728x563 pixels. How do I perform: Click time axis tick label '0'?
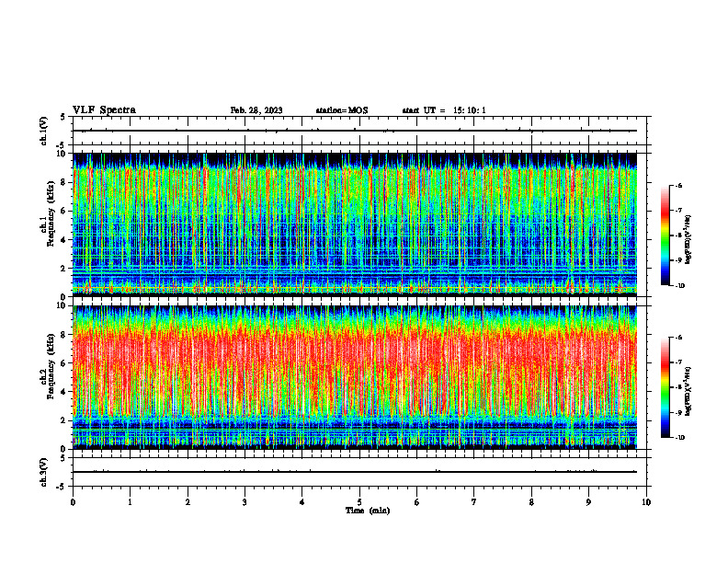(73, 501)
